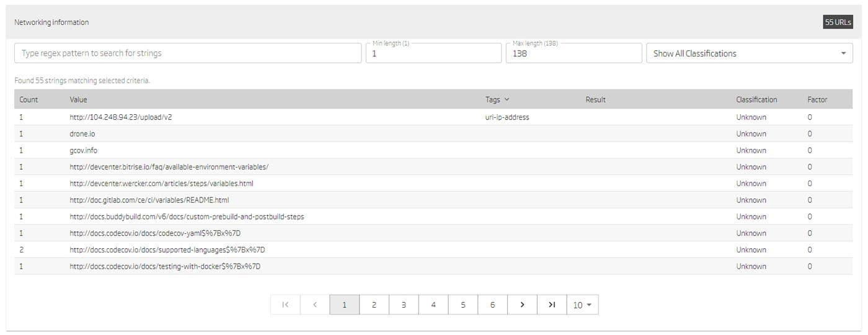Click the doc.gitlab.com README URL entry
Screen dimensions: 868x335
pyautogui.click(x=149, y=200)
